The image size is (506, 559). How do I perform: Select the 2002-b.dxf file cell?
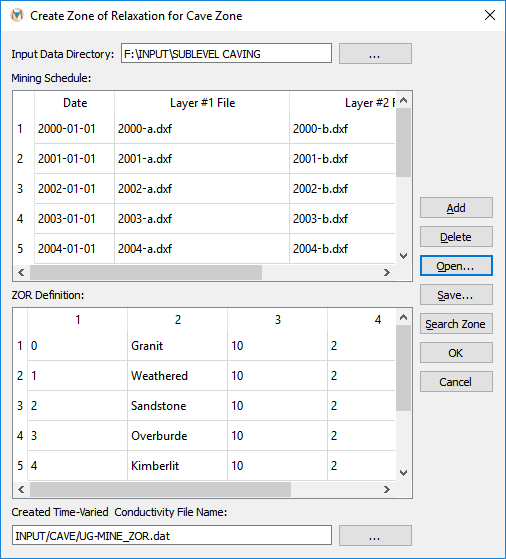click(342, 189)
